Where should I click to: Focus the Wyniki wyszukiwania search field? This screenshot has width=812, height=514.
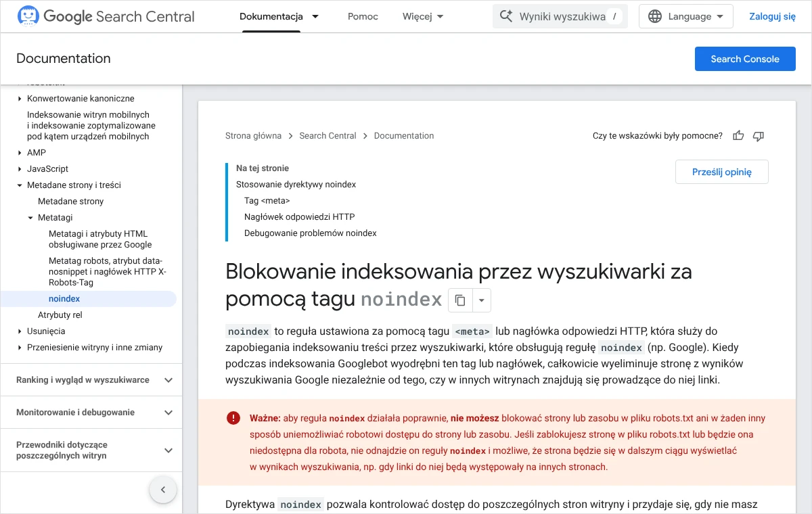[x=560, y=16]
